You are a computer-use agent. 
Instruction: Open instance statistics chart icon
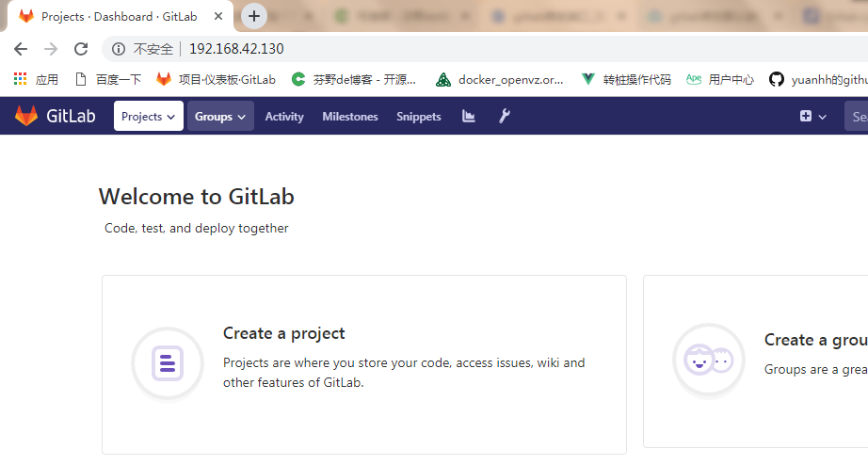(x=468, y=116)
